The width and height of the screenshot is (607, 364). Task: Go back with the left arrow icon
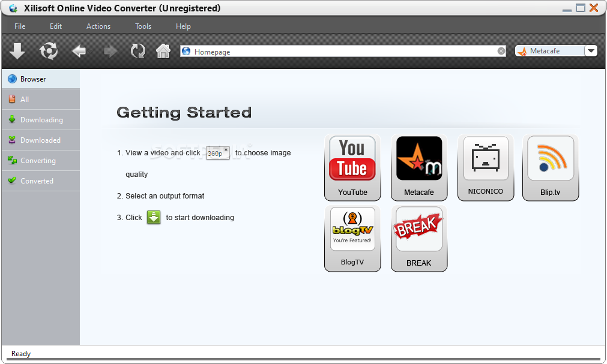(x=79, y=51)
